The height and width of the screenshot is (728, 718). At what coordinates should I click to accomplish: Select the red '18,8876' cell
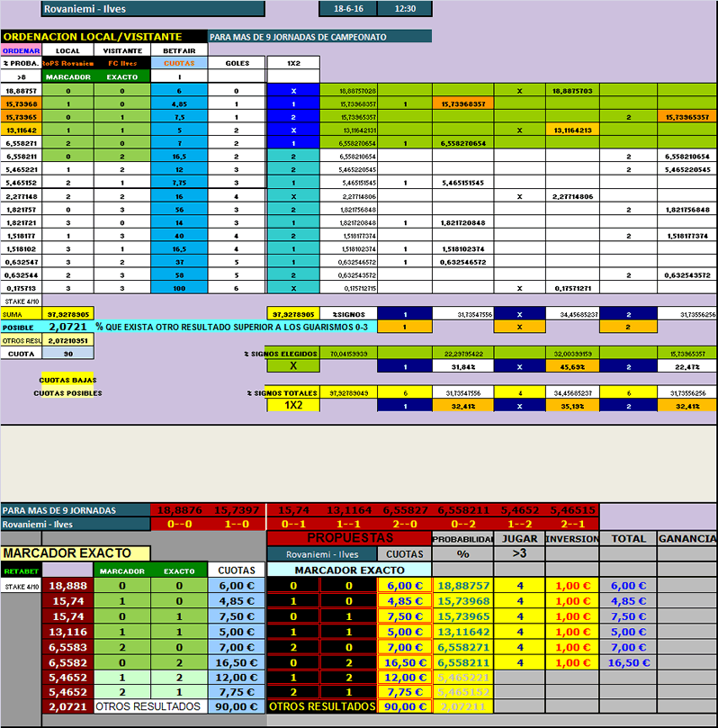point(180,510)
